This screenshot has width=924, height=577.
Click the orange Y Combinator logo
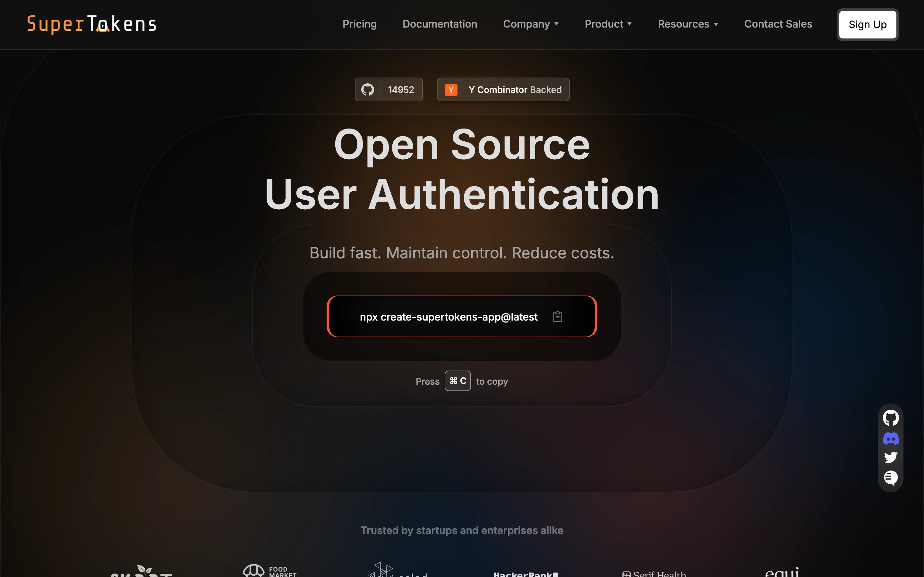[451, 90]
